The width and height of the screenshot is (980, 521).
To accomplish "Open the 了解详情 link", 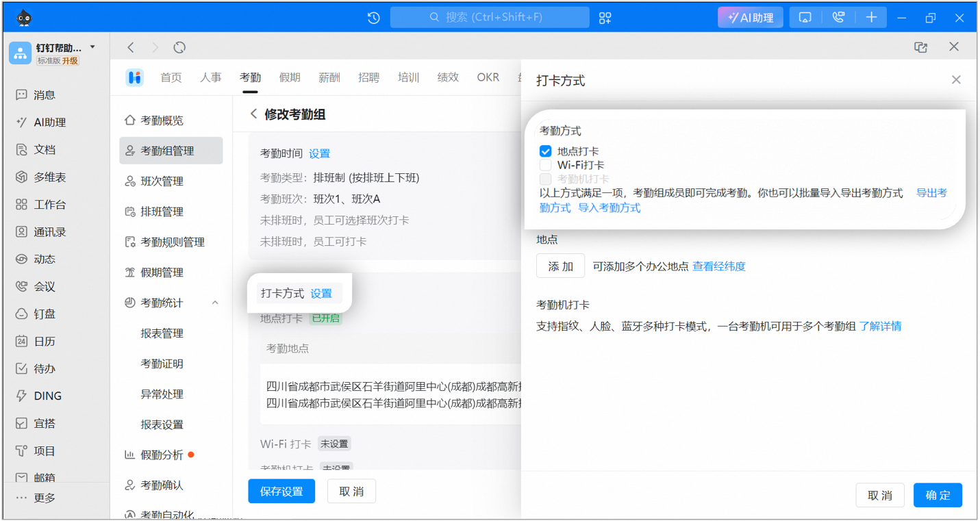I will tap(880, 327).
